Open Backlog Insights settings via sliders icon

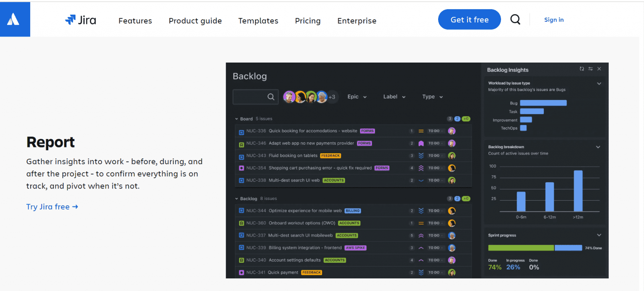coord(591,69)
